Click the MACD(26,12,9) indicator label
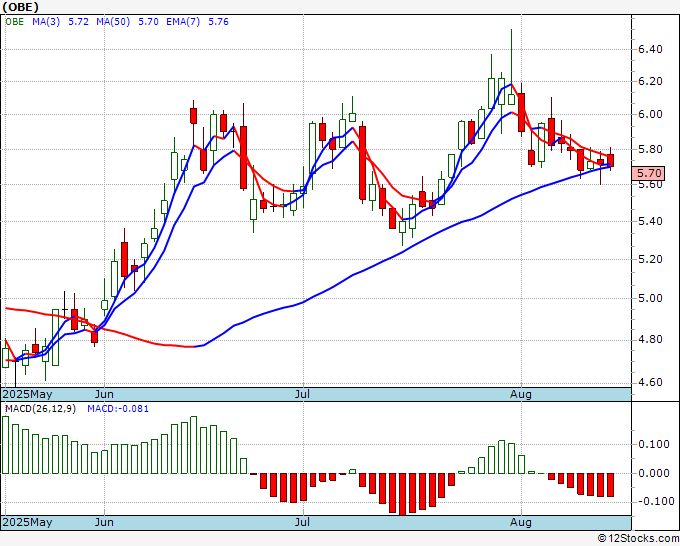Viewport: 680px width, 546px height. [x=40, y=409]
